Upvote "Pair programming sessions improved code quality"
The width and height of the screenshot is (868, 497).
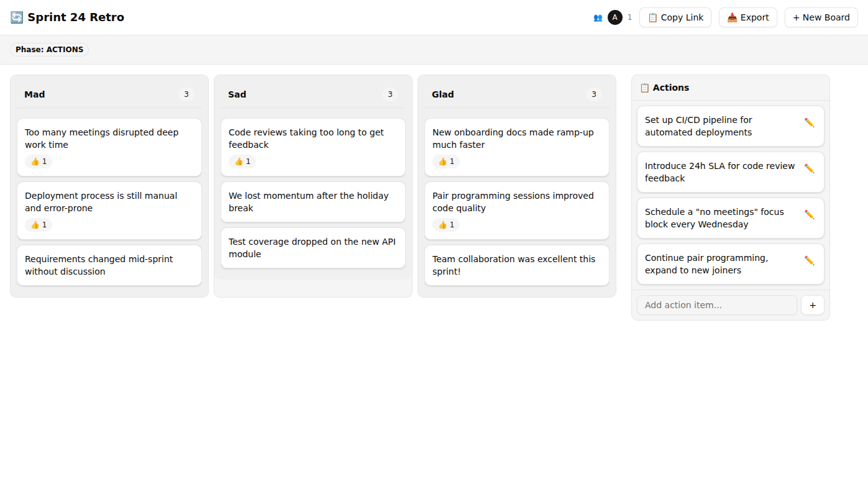[x=445, y=225]
